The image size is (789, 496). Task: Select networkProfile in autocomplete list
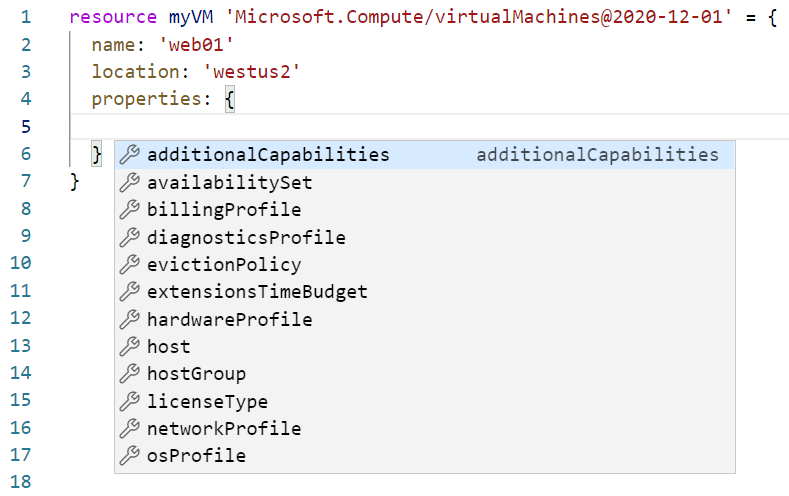coord(224,429)
